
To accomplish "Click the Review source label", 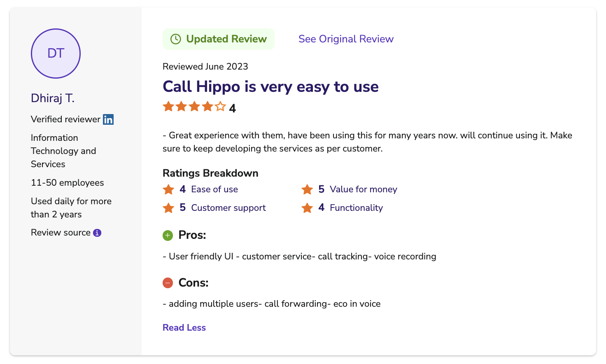I will pos(61,233).
